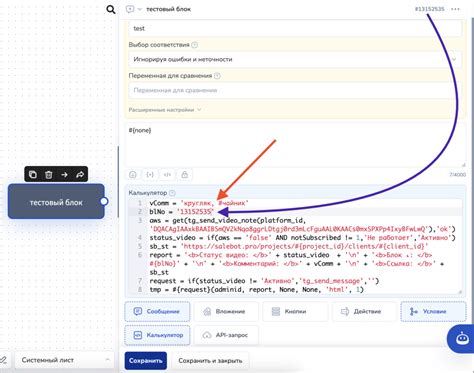Select the Вложение tab button
This screenshot has height=373, width=474.
(x=226, y=311)
